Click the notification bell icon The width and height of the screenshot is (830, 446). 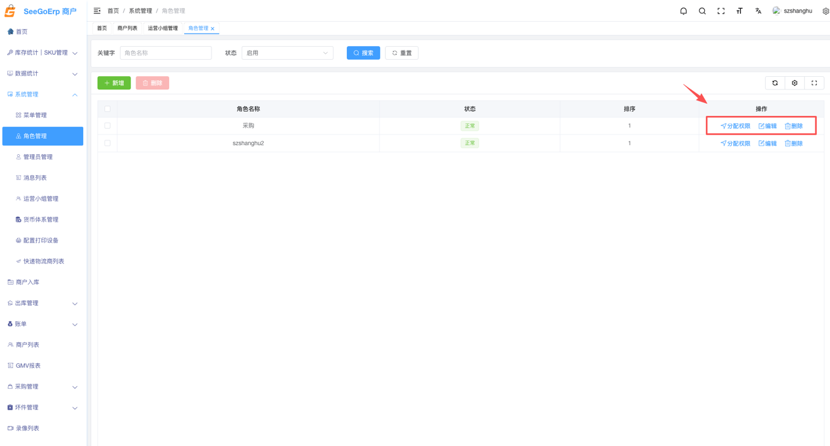coord(684,11)
